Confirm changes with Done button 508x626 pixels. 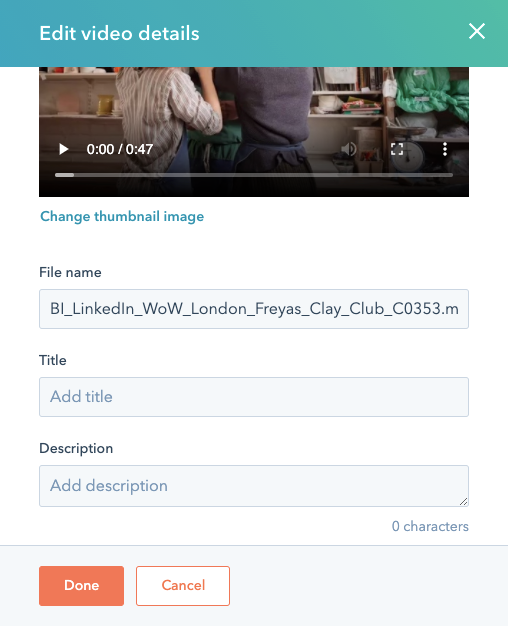[x=81, y=586]
